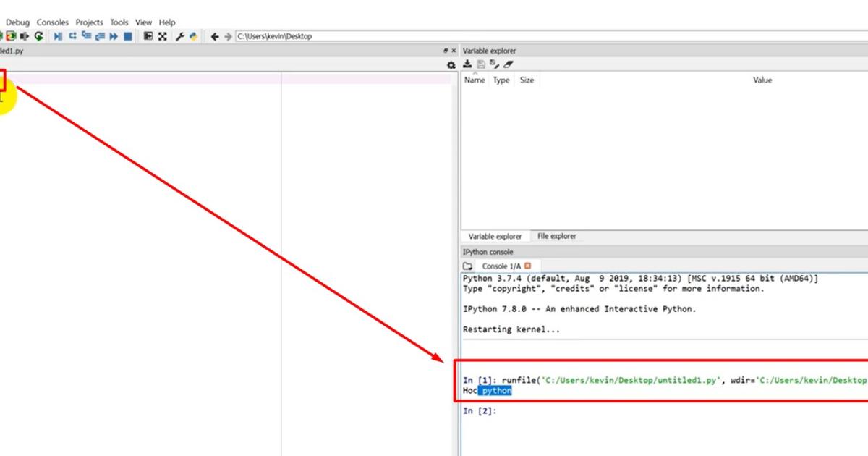Save data from Variable explorer

[x=481, y=64]
